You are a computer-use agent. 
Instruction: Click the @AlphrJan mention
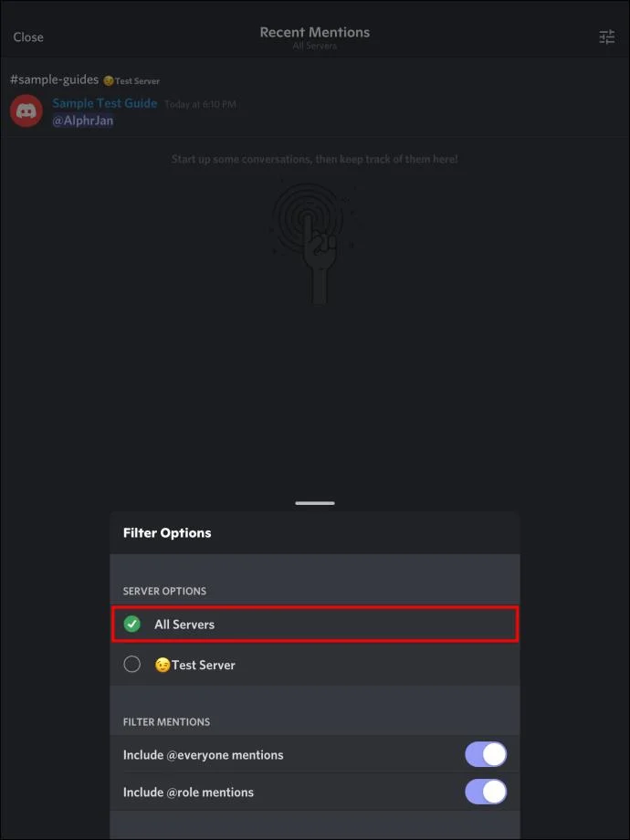pos(83,121)
